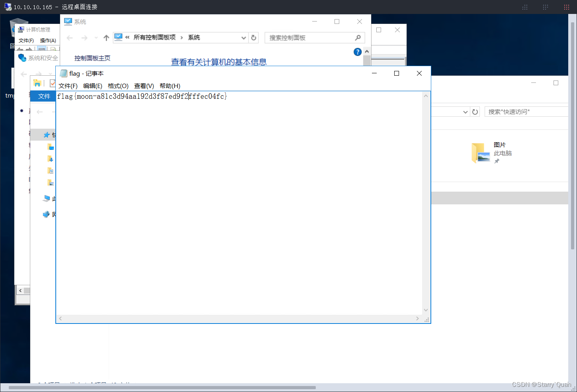
Task: Click the back arrow in File Explorer window
Action: [40, 112]
